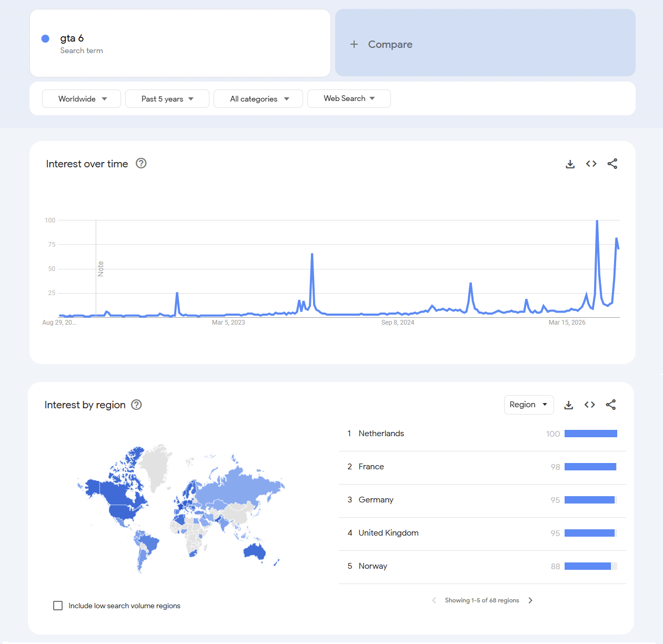Screen dimensions: 663x644
Task: Click the Note marker on the timeline
Action: point(101,269)
